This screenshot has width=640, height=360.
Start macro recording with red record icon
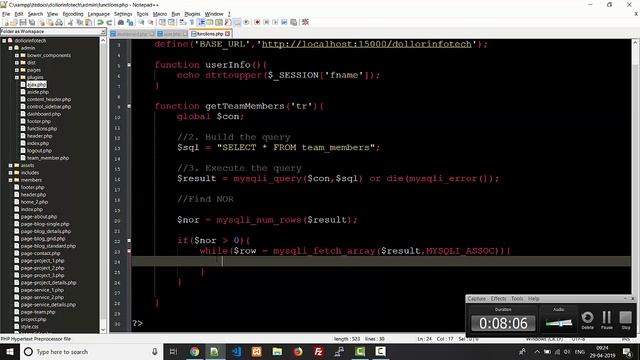pyautogui.click(x=257, y=22)
